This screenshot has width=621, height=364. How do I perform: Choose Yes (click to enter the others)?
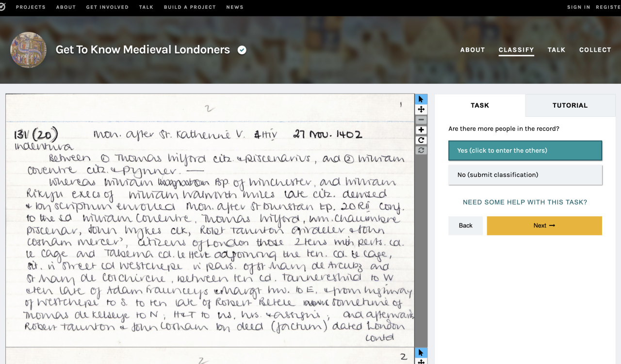525,150
